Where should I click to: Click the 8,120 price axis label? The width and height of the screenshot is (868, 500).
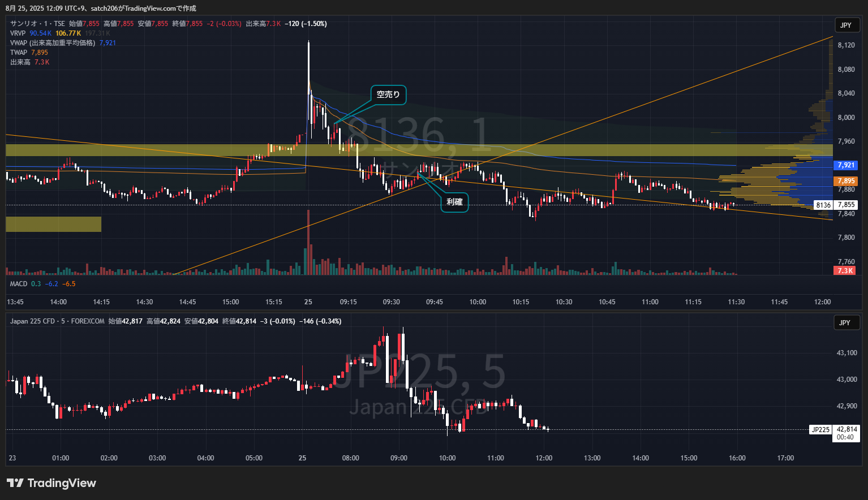coord(846,45)
